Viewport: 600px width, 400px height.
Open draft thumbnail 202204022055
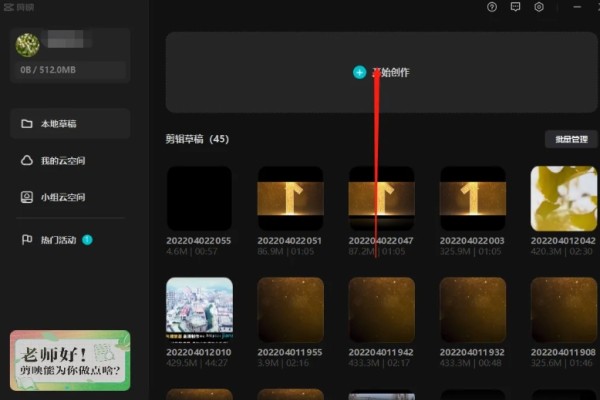(199, 198)
